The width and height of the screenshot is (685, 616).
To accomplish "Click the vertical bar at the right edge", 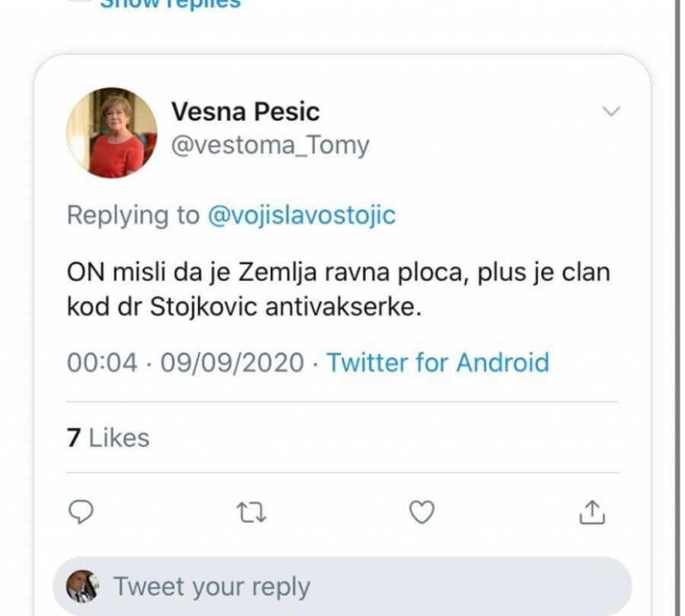I will 675,305.
